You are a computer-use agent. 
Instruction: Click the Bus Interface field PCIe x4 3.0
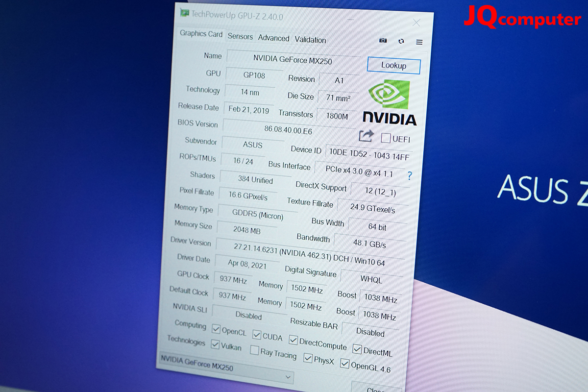tap(359, 171)
